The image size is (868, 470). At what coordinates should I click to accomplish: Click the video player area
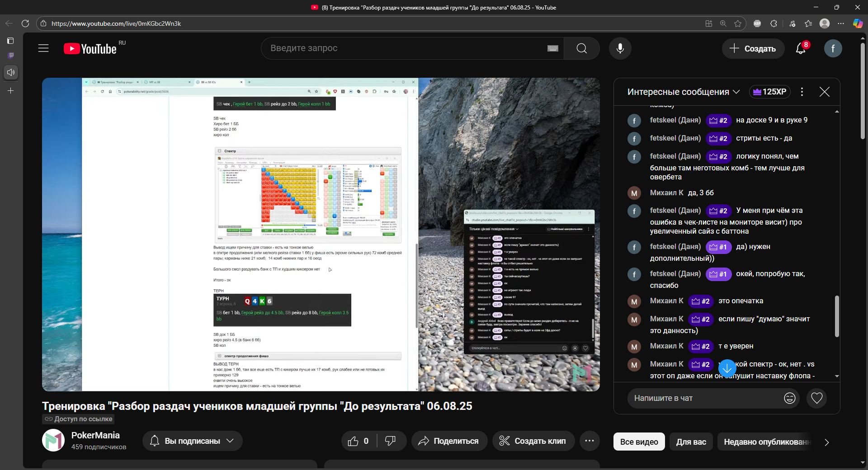pos(321,234)
